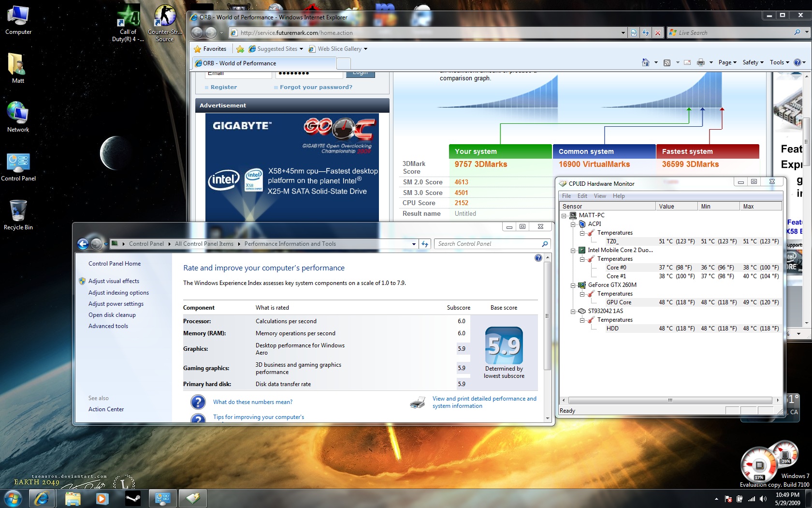The width and height of the screenshot is (812, 508).
Task: Click the Control Panel taskbar button
Action: 162,498
